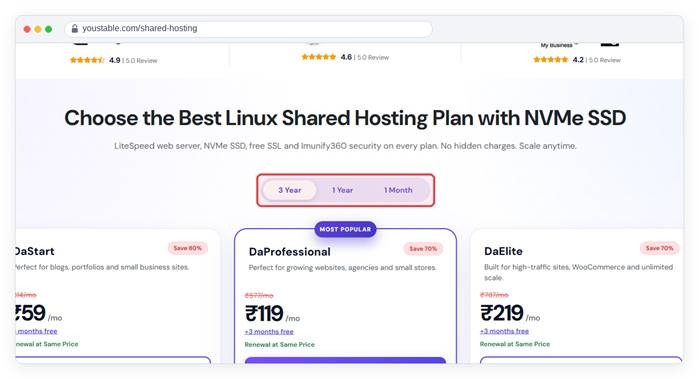This screenshot has height=379, width=699.
Task: Click the Choose the Best Linux Shared Hosting heading
Action: (x=345, y=118)
